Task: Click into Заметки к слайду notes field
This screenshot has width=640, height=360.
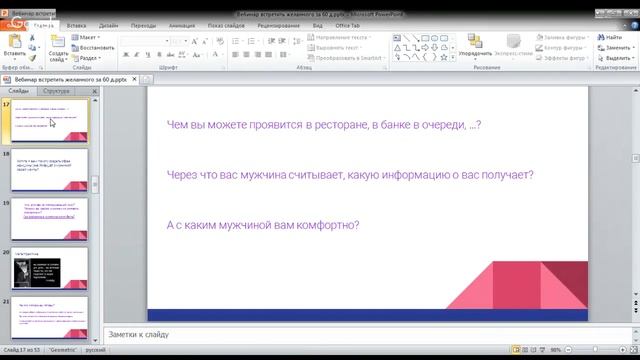Action: pos(367,334)
